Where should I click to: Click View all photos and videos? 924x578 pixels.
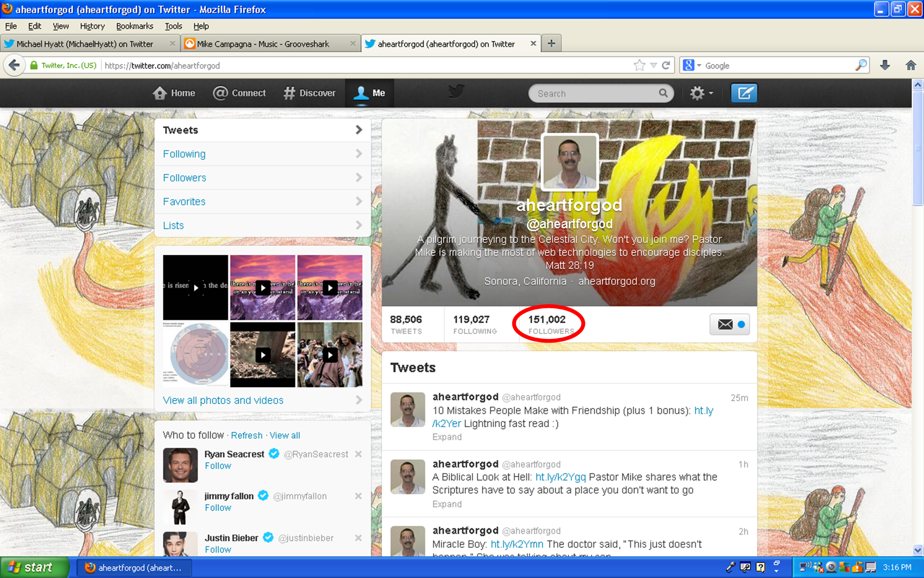(x=262, y=400)
